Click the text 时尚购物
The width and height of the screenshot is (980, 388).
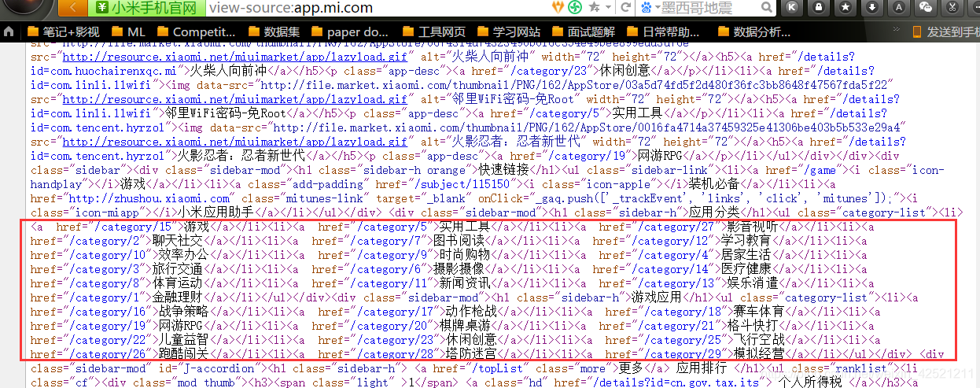[x=463, y=255]
